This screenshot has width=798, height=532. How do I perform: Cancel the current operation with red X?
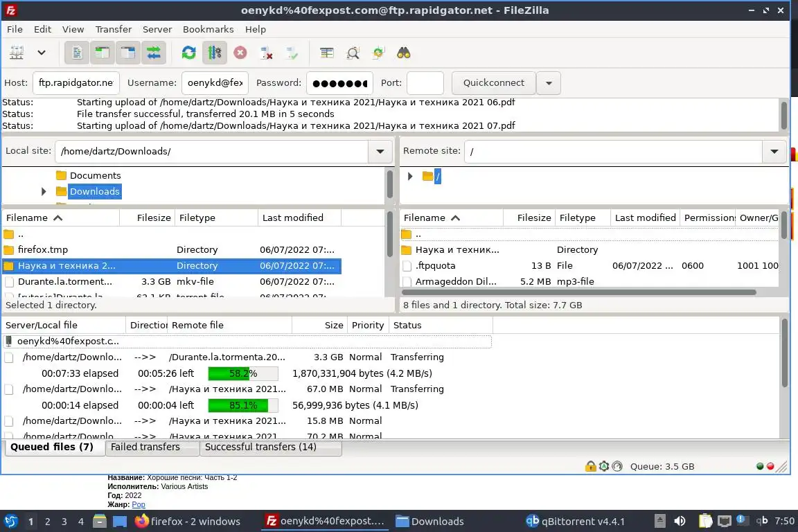[240, 53]
